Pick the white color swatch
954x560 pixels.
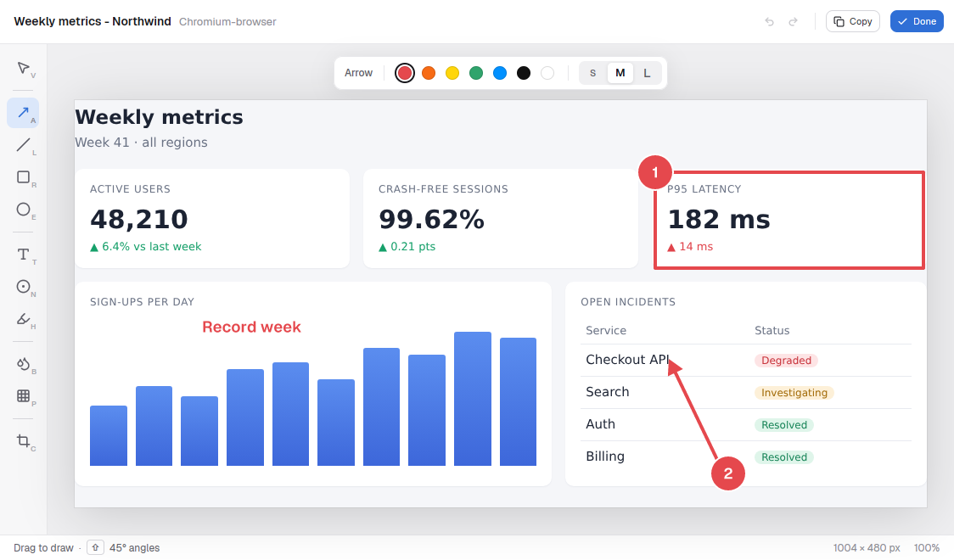[x=547, y=73]
